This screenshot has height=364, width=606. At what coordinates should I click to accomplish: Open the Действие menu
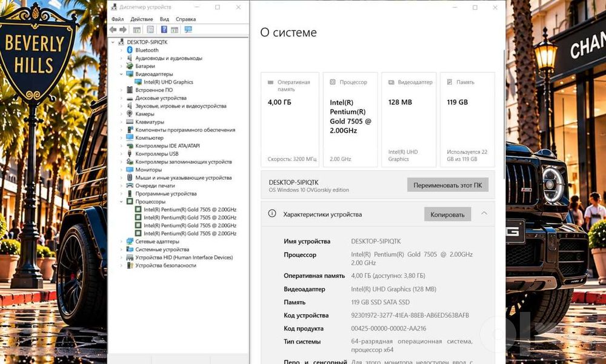[x=141, y=19]
